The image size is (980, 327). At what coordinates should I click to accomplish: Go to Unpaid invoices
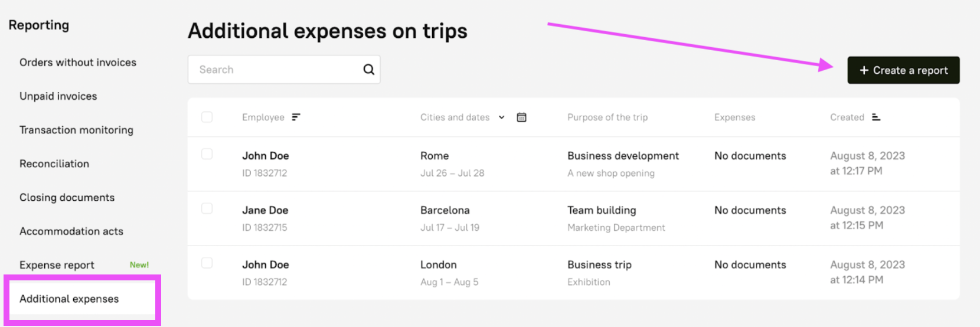click(58, 96)
